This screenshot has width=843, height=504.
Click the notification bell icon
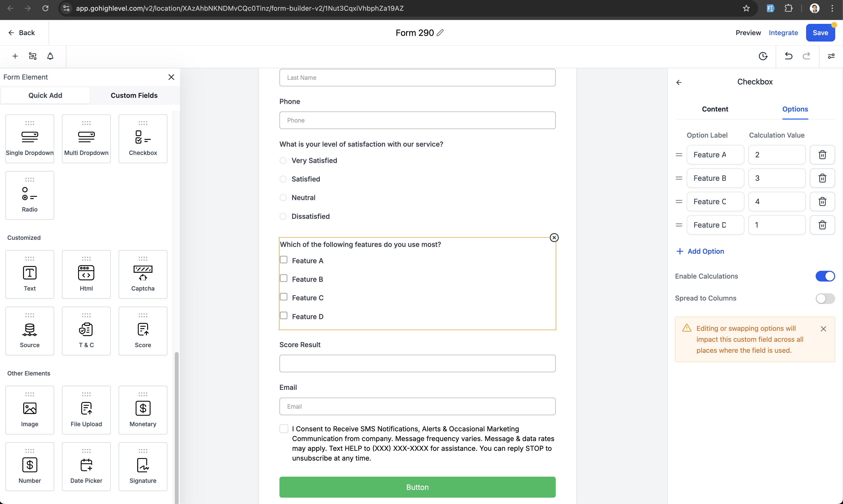50,56
